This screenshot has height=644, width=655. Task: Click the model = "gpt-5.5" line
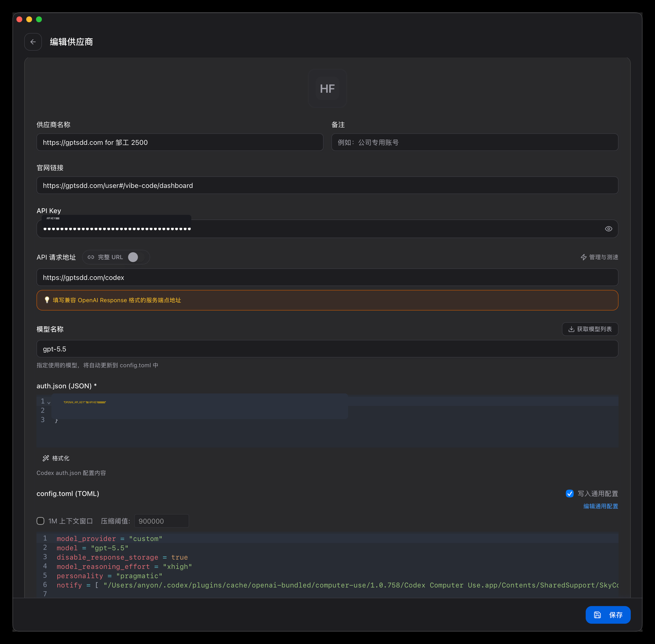click(x=93, y=548)
